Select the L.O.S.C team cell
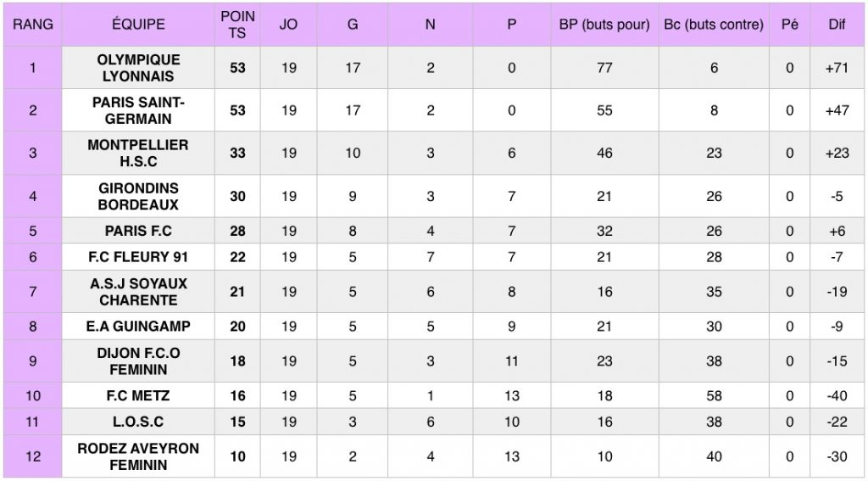The width and height of the screenshot is (868, 481). (x=138, y=422)
